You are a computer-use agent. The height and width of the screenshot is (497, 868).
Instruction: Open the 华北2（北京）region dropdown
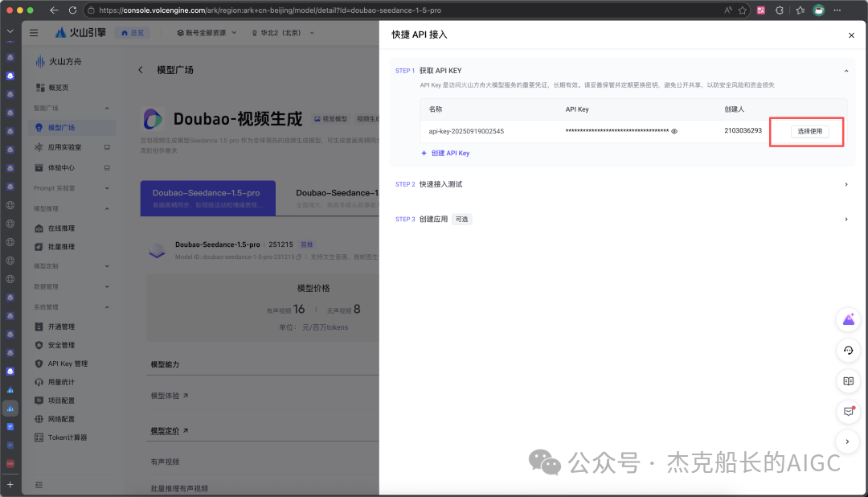(283, 33)
